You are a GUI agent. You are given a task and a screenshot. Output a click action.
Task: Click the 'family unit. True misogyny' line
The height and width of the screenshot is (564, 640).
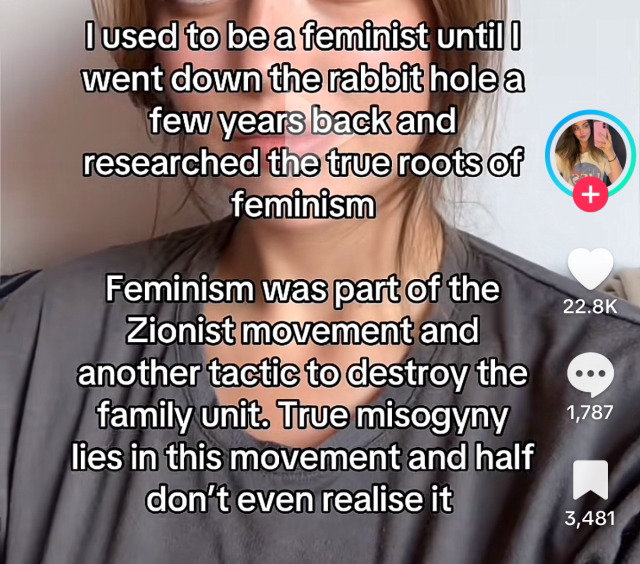tap(302, 416)
